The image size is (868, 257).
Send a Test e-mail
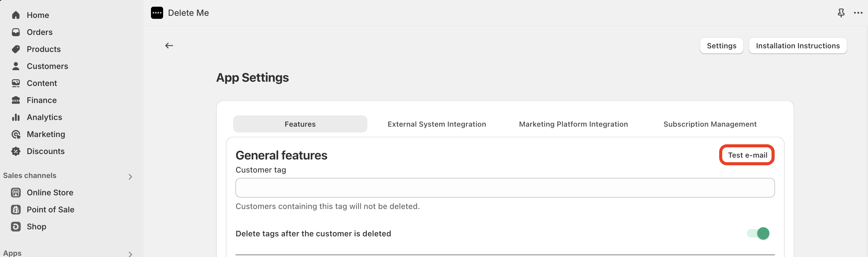tap(747, 155)
